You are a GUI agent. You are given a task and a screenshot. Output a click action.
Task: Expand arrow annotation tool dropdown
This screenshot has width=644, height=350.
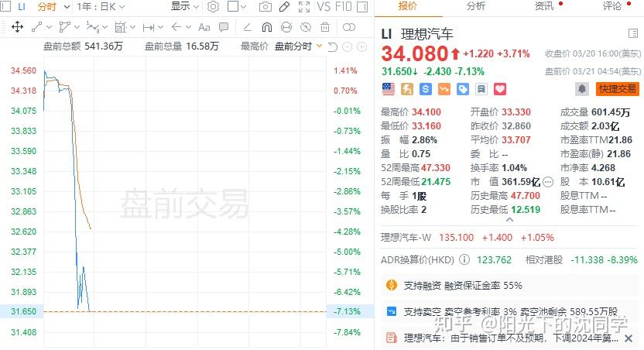[x=188, y=28]
